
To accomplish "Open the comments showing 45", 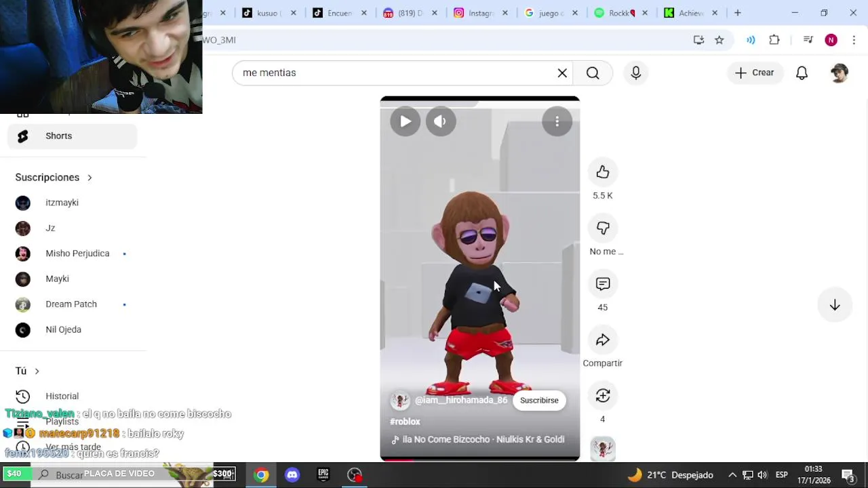I will coord(602,284).
